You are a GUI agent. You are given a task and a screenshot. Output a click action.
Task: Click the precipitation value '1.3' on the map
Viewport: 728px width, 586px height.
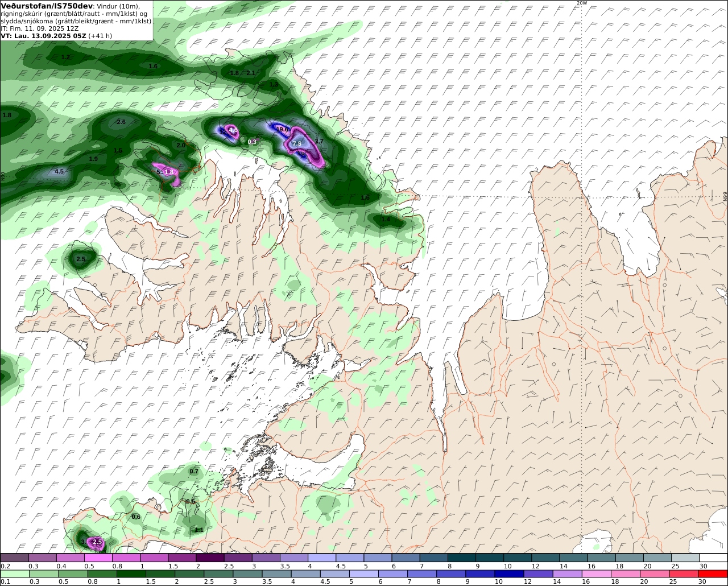click(x=274, y=84)
